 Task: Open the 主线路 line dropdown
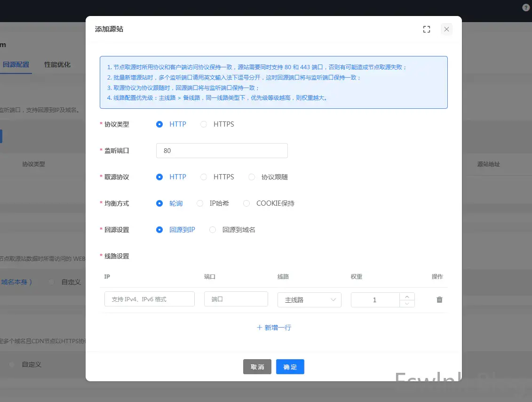[x=309, y=300]
